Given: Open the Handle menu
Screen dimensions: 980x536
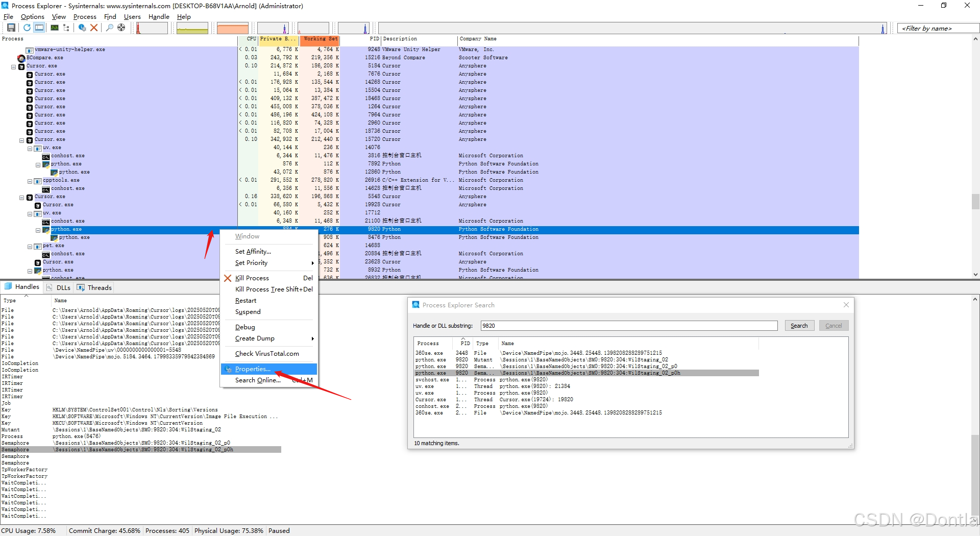Looking at the screenshot, I should tap(159, 16).
